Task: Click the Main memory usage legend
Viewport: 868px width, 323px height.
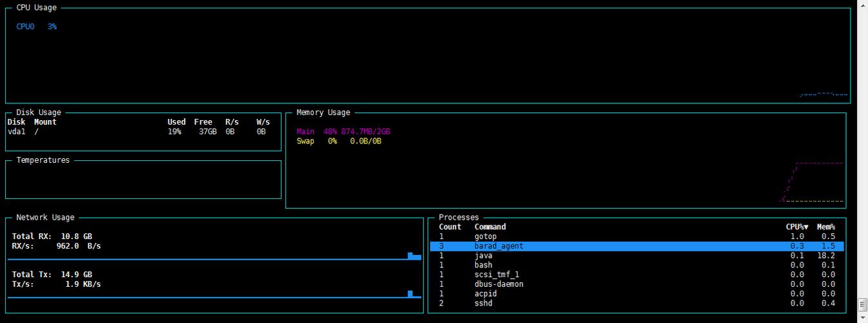Action: (x=343, y=131)
